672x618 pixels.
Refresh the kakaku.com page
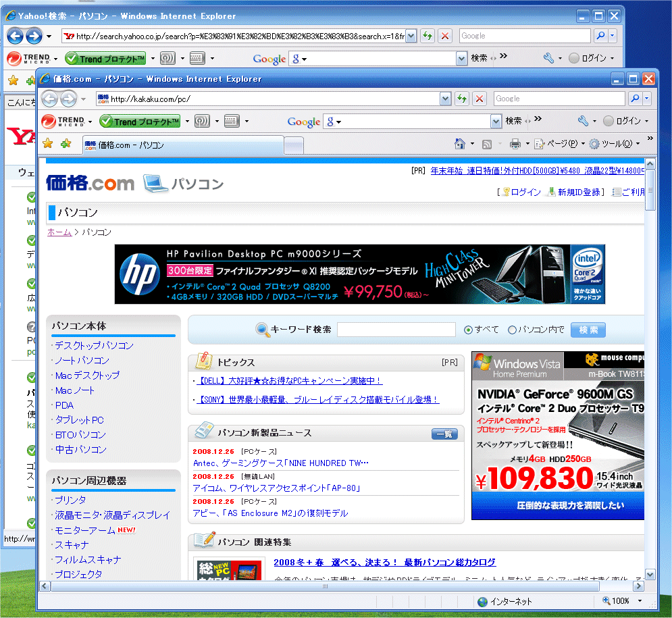point(462,99)
